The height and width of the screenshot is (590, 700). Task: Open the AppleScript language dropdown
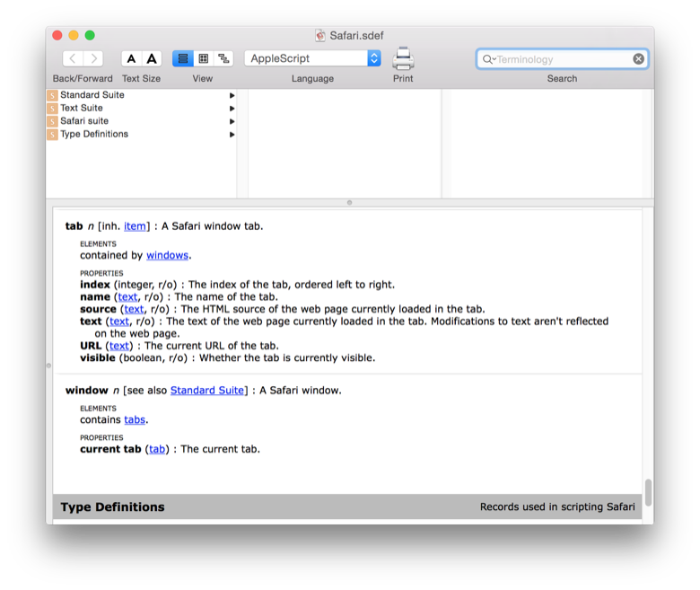click(312, 58)
